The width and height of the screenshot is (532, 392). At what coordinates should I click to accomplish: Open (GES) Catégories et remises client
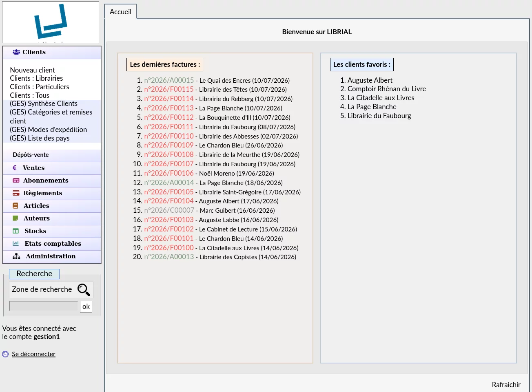pos(51,117)
